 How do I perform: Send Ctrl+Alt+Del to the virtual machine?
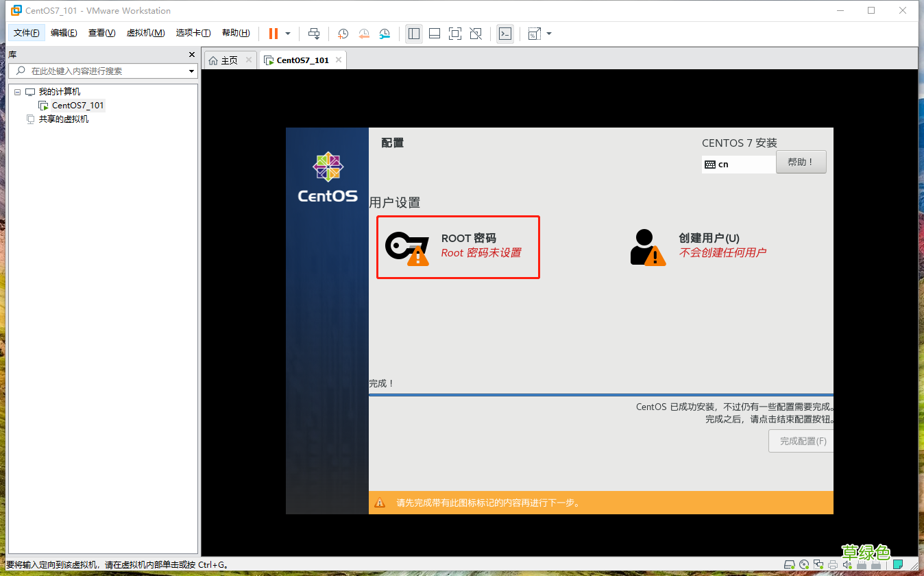(x=313, y=33)
